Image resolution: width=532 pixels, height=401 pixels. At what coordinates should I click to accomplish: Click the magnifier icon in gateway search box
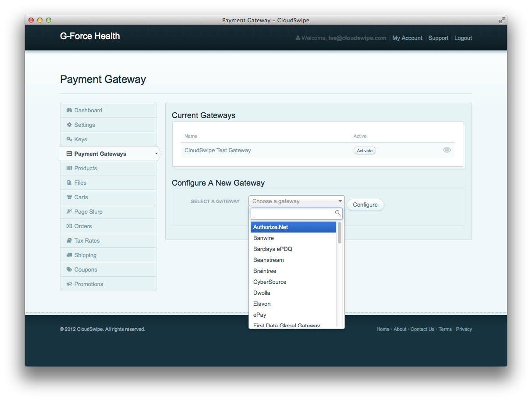click(338, 213)
